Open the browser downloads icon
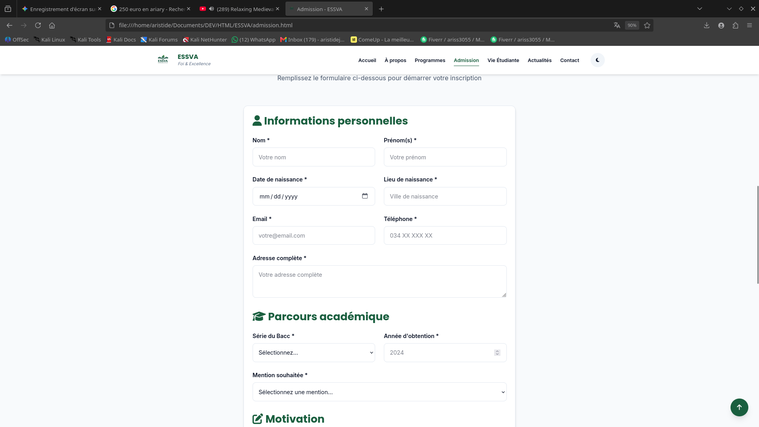The width and height of the screenshot is (759, 427). [x=706, y=25]
